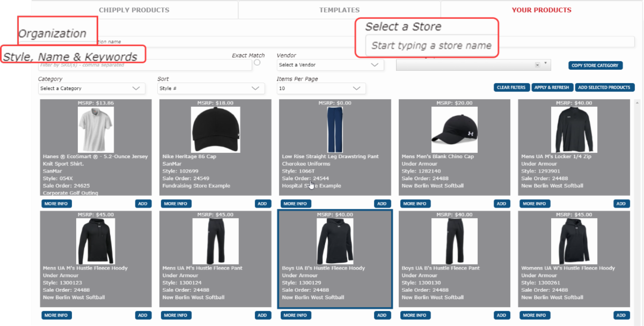The image size is (644, 326).
Task: Open More Info for Hanes EcoSmart shirt
Action: [56, 204]
